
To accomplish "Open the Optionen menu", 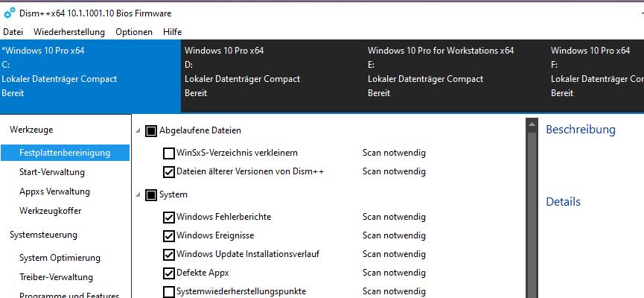I will coord(134,31).
